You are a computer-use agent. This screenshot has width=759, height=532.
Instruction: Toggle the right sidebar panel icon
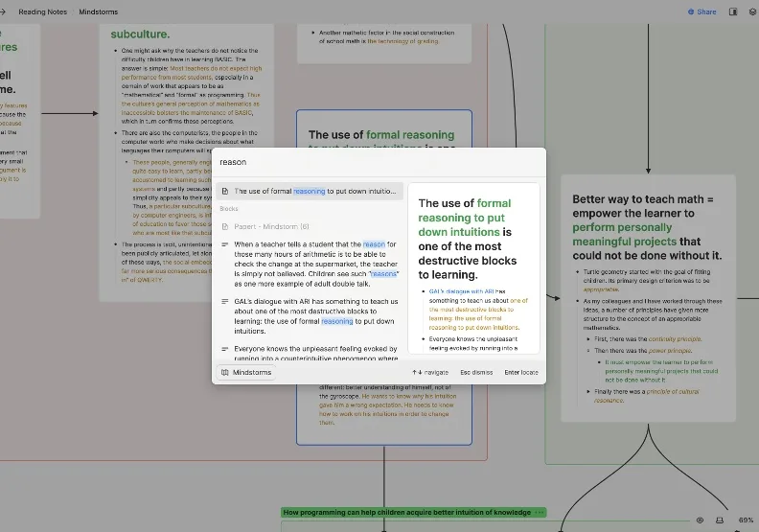point(733,12)
